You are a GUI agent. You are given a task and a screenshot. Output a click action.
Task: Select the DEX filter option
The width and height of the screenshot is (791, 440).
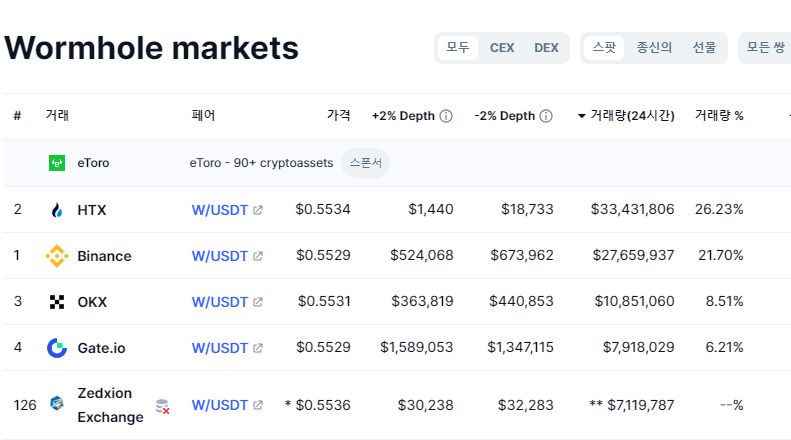(x=546, y=47)
